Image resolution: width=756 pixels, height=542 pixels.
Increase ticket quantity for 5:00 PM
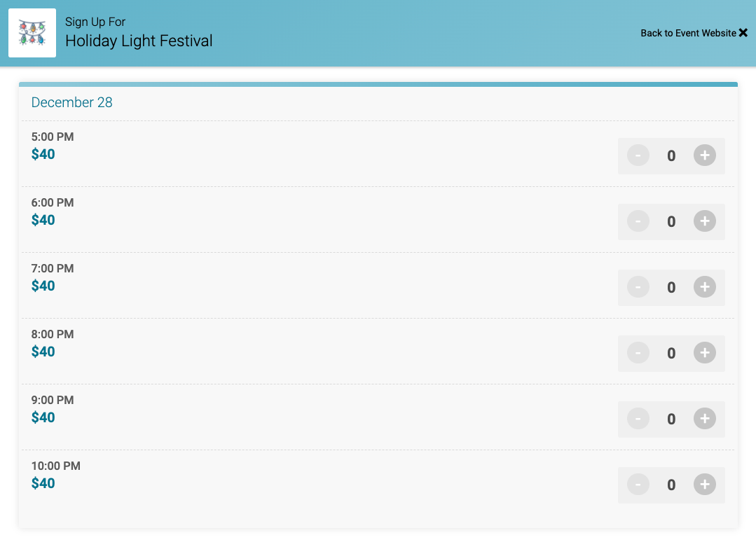tap(705, 155)
